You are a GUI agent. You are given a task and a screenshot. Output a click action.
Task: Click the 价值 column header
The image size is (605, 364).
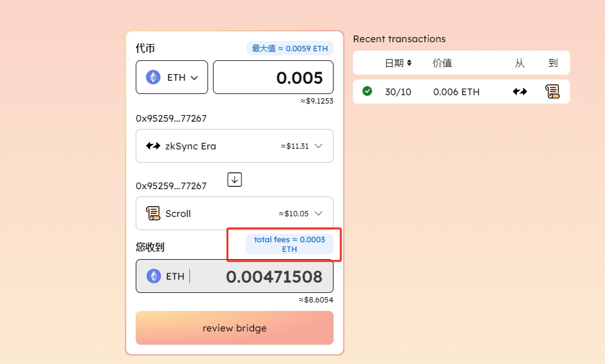pyautogui.click(x=442, y=63)
